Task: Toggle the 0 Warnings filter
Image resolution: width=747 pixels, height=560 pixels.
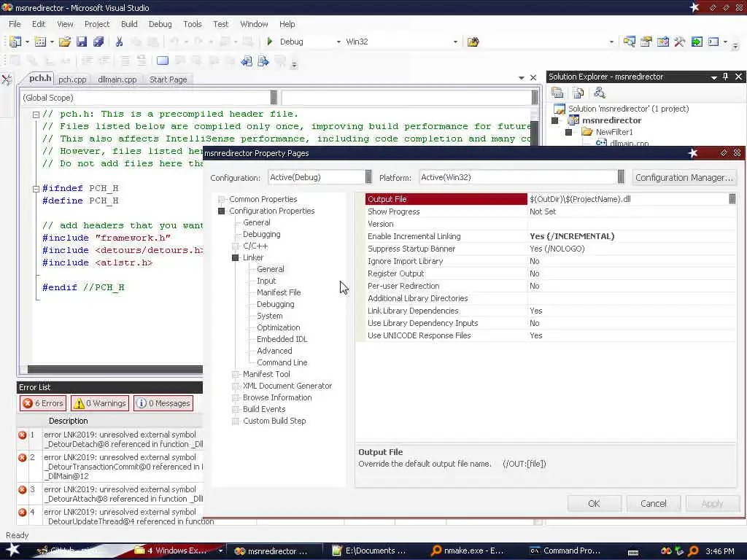Action: (101, 403)
